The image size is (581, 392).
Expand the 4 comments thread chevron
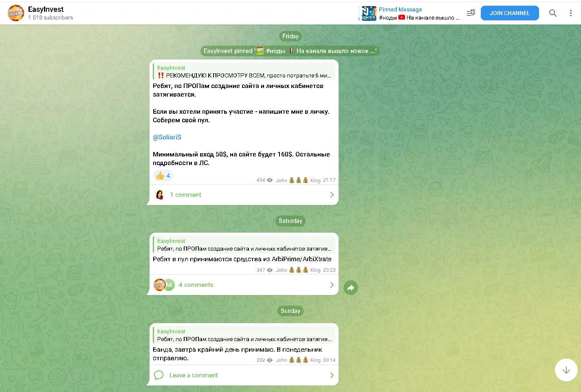332,285
